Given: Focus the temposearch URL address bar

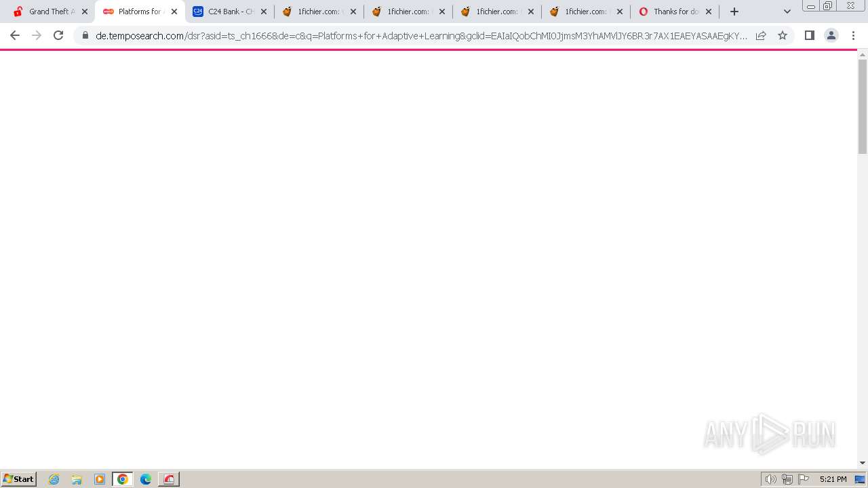Looking at the screenshot, I should [420, 35].
